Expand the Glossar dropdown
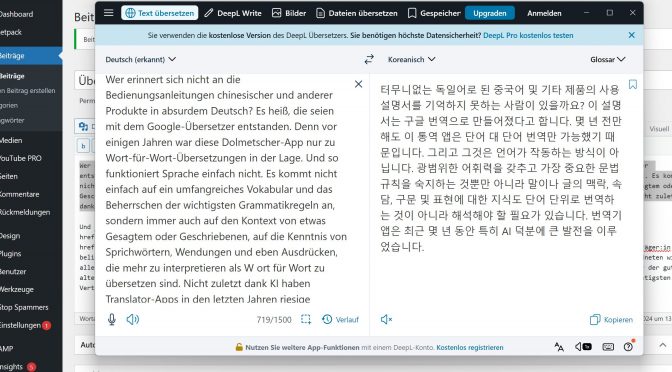Viewport: 672px width, 372px height. point(607,60)
